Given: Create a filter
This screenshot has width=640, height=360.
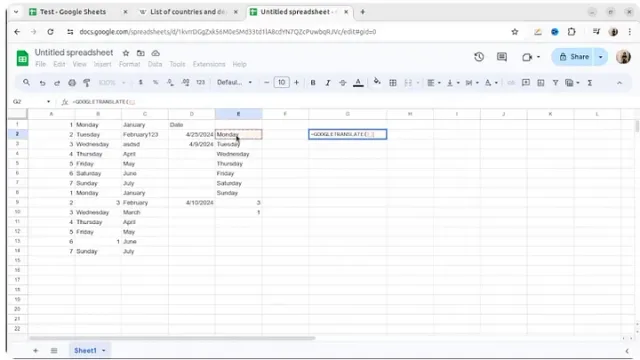Looking at the screenshot, I should (556, 83).
